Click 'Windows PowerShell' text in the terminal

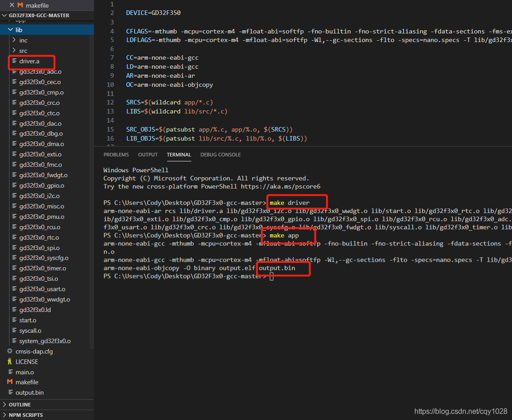coord(136,170)
